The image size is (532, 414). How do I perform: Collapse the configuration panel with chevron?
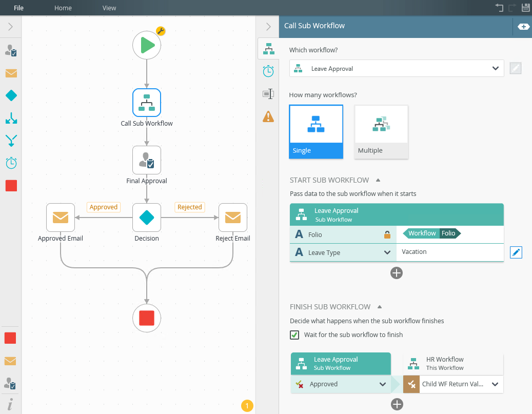point(268,27)
